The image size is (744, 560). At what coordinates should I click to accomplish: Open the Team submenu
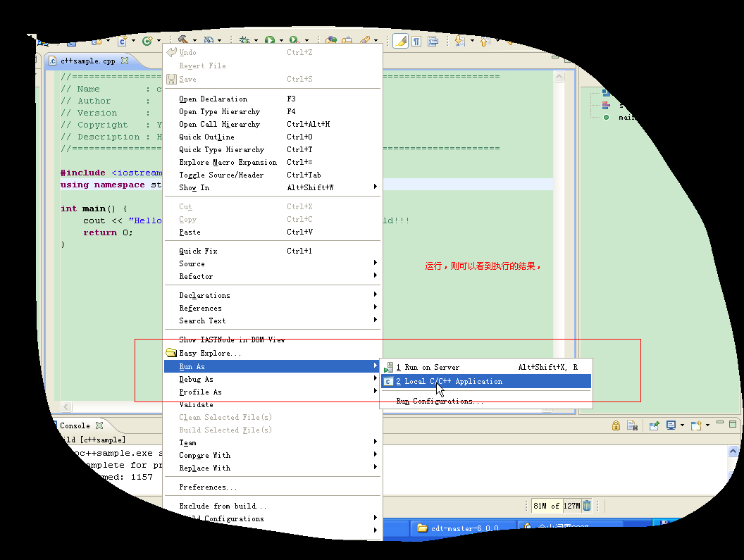[x=273, y=443]
